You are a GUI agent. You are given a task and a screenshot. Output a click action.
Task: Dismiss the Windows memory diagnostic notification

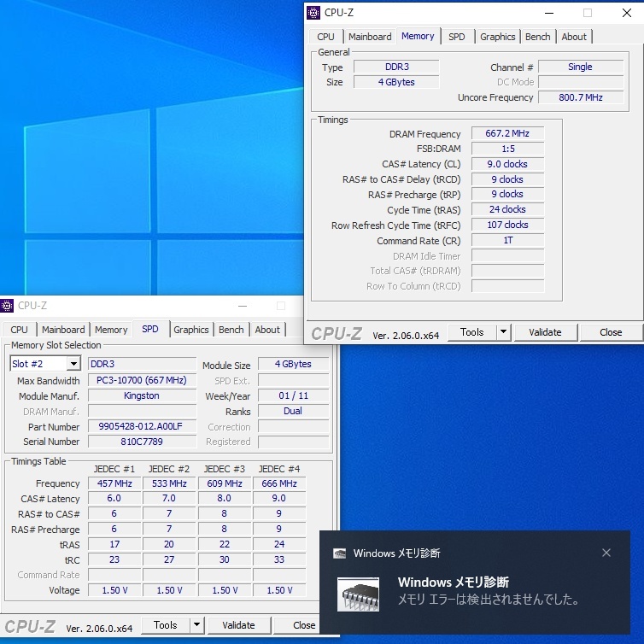pyautogui.click(x=606, y=553)
